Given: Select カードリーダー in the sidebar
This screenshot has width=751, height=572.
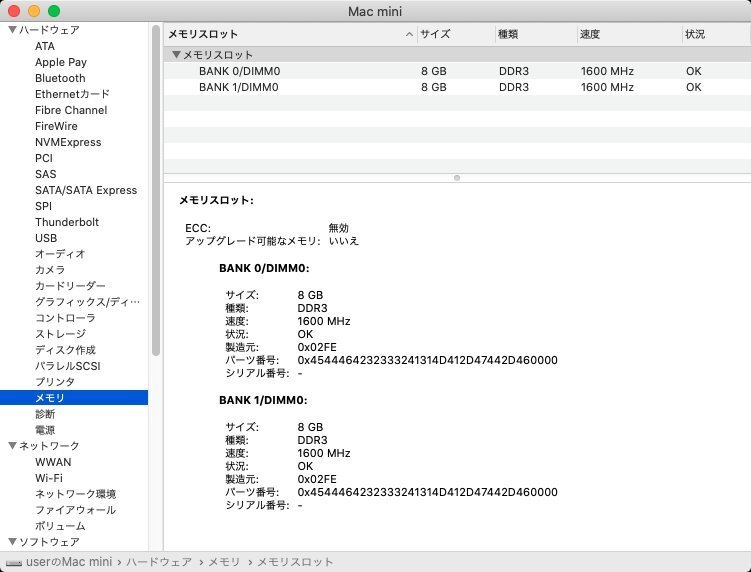Looking at the screenshot, I should 70,286.
